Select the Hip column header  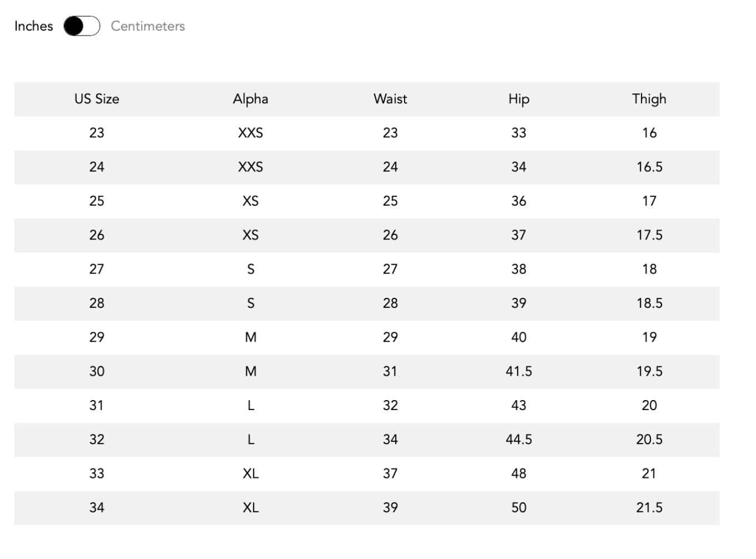(x=519, y=99)
